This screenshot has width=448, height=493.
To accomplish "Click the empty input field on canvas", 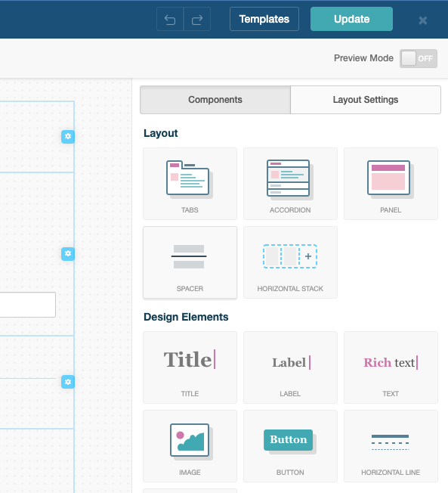I will pos(28,305).
